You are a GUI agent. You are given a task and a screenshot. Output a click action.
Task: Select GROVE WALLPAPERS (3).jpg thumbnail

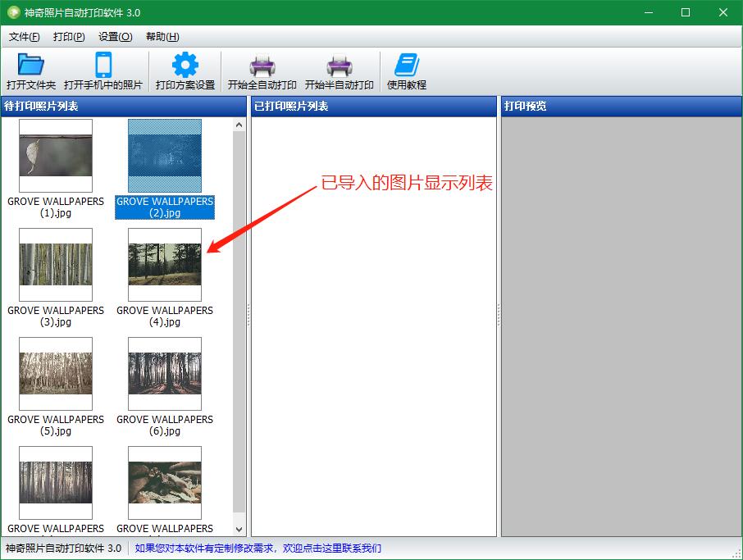pos(56,265)
